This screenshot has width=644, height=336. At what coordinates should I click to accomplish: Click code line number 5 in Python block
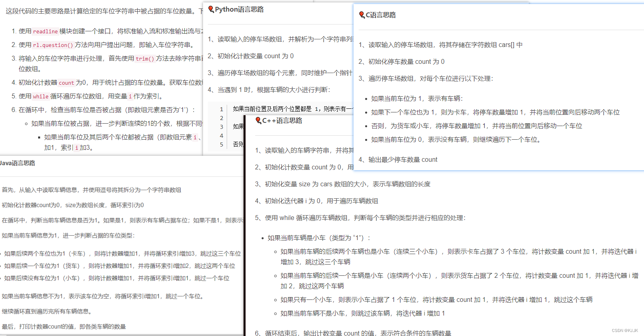(x=221, y=144)
